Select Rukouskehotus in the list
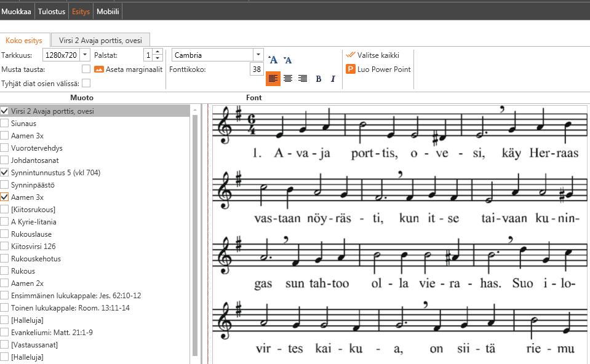This screenshot has width=590, height=364. click(x=36, y=258)
